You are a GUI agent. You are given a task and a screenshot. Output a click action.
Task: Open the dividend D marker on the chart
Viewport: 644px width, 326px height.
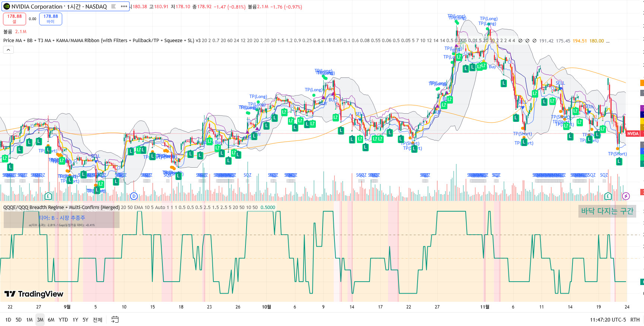(134, 196)
